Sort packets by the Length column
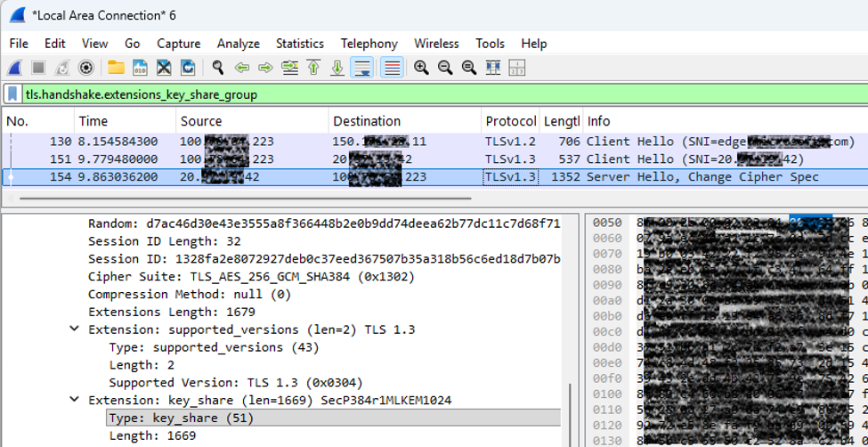The width and height of the screenshot is (868, 447). 562,121
